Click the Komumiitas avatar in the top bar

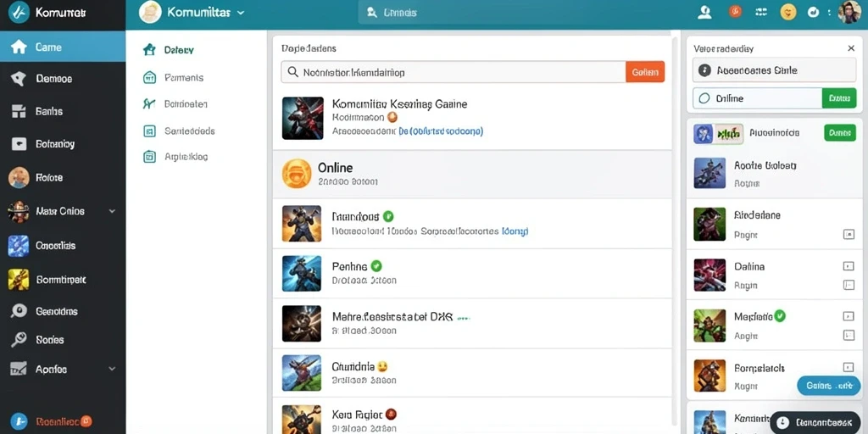(150, 12)
